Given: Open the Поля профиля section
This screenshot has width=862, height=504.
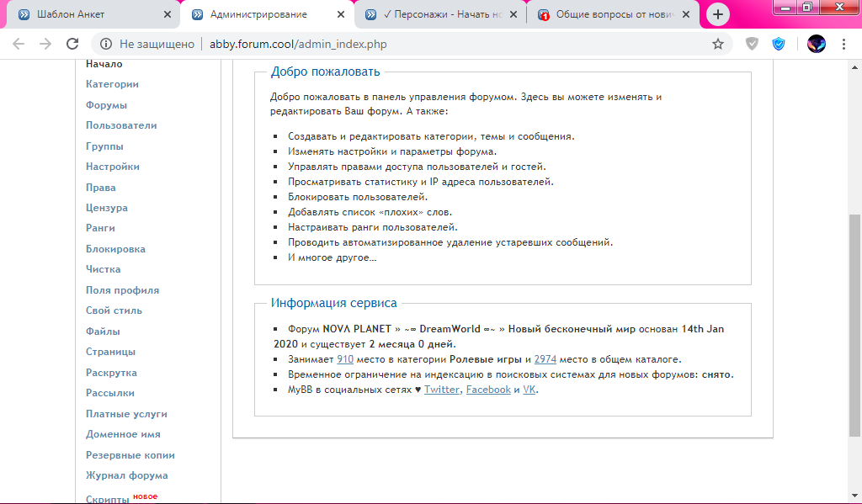Looking at the screenshot, I should coord(122,290).
